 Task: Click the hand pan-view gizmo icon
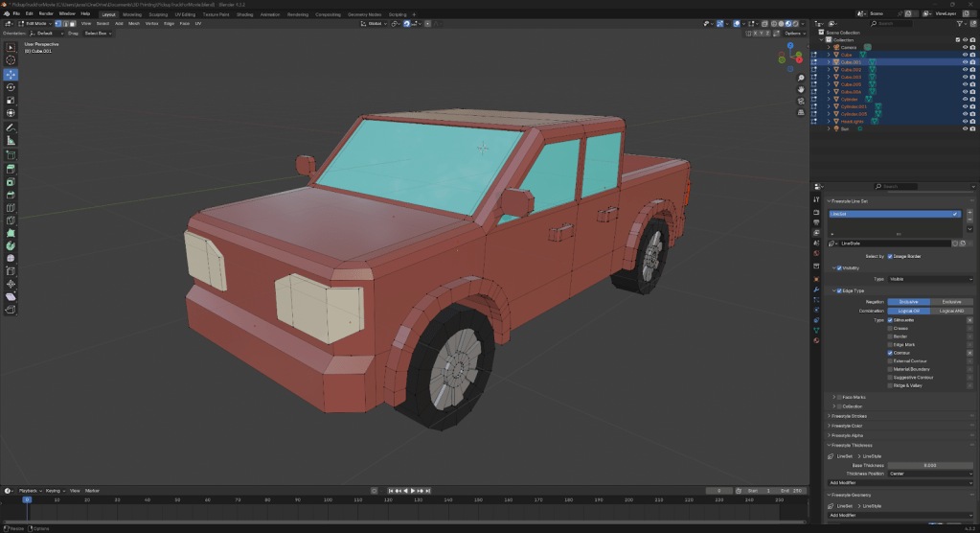click(801, 89)
